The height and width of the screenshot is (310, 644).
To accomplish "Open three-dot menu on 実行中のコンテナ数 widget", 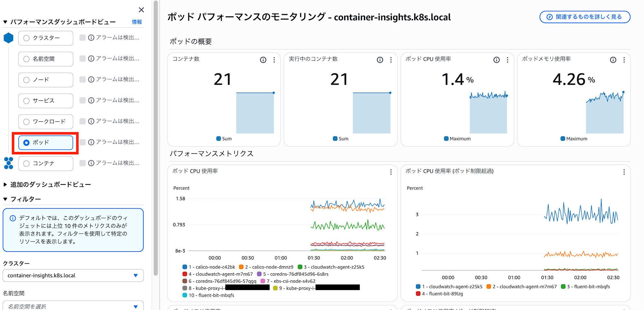I will [391, 60].
